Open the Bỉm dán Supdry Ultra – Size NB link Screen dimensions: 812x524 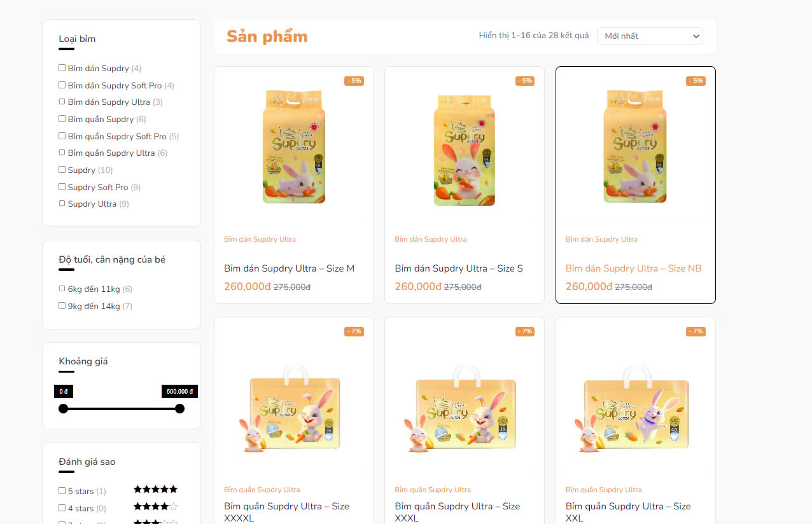coord(633,268)
